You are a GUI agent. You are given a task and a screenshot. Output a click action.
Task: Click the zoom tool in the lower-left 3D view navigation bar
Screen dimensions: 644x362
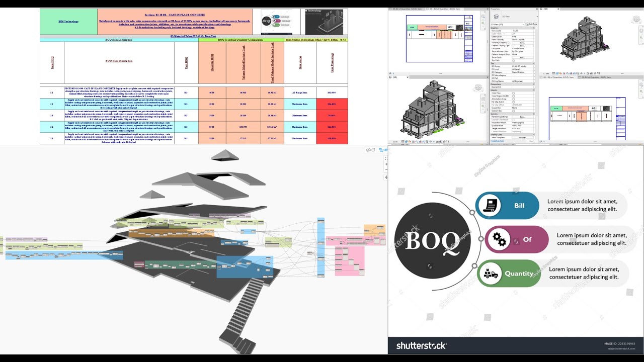[483, 106]
